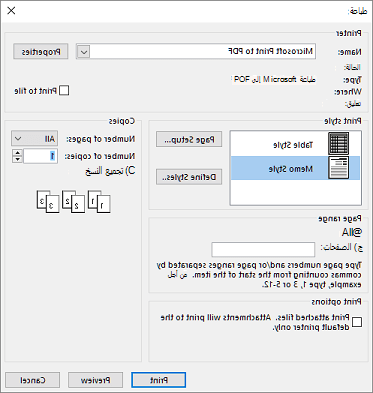Click the pages range input field
The width and height of the screenshot is (373, 393).
[263, 250]
